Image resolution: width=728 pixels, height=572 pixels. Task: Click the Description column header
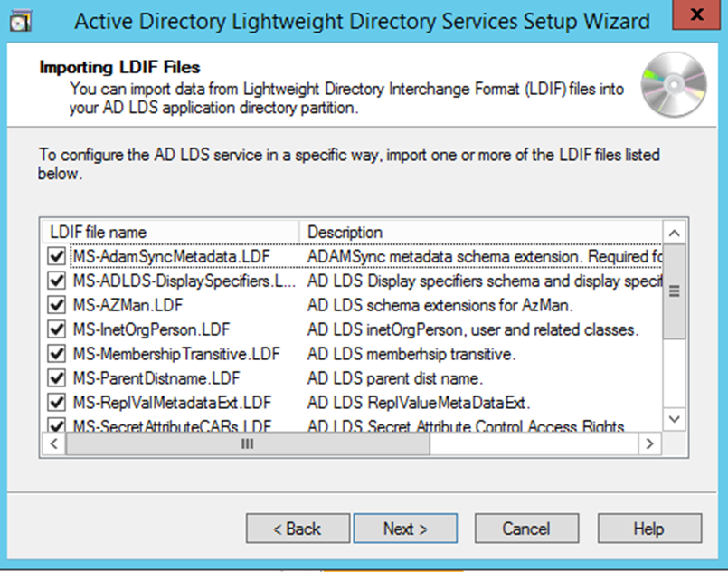tap(479, 232)
